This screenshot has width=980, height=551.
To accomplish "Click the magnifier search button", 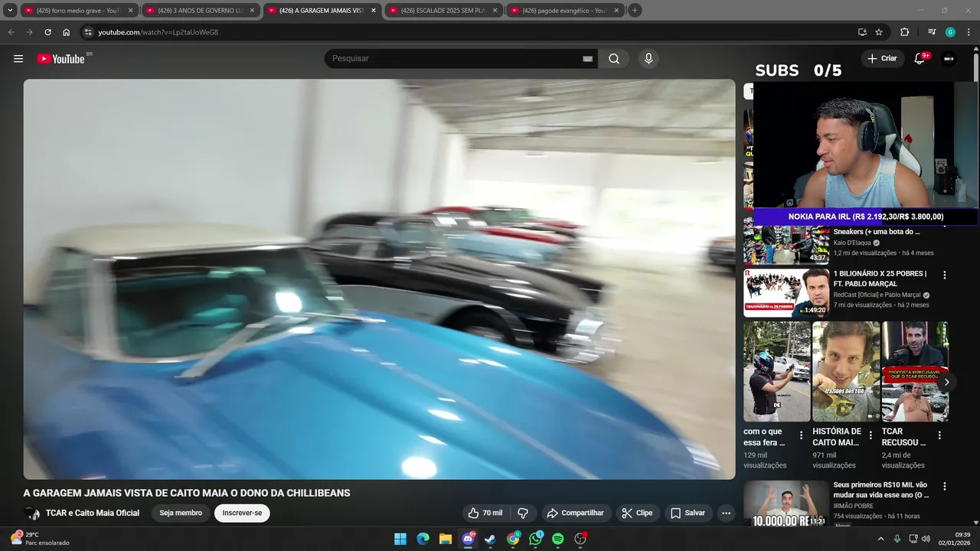I will coord(614,59).
